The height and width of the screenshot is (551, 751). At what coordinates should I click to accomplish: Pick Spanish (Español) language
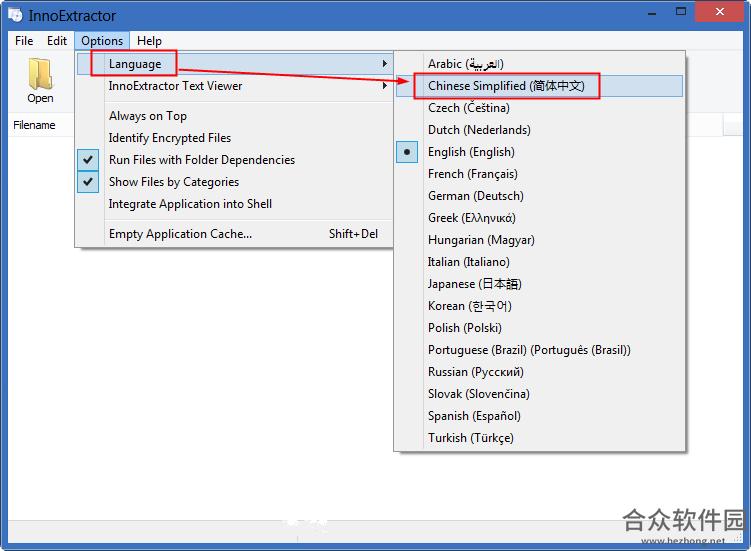(539, 416)
